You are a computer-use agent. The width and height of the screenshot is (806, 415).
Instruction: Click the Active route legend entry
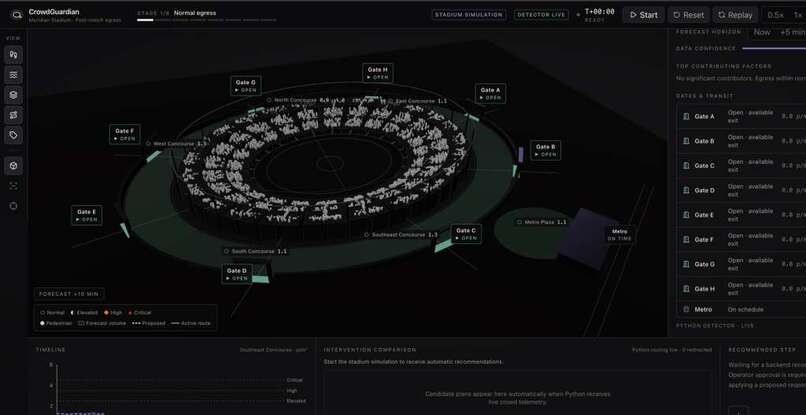191,323
